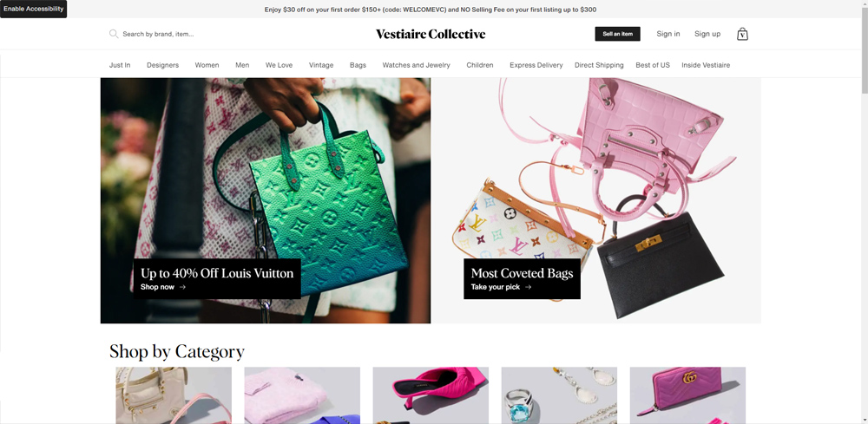Open the Designers menu
Screen dimensions: 868x424
163,65
